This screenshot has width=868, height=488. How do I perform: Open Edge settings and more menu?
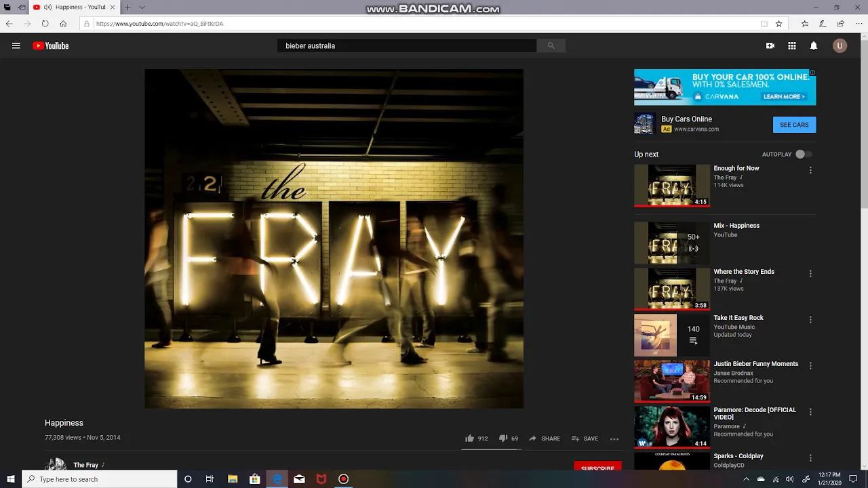pyautogui.click(x=858, y=24)
